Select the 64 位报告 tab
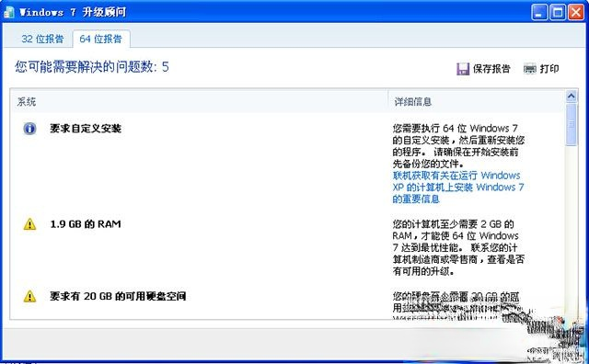This screenshot has height=364, width=589. 100,39
